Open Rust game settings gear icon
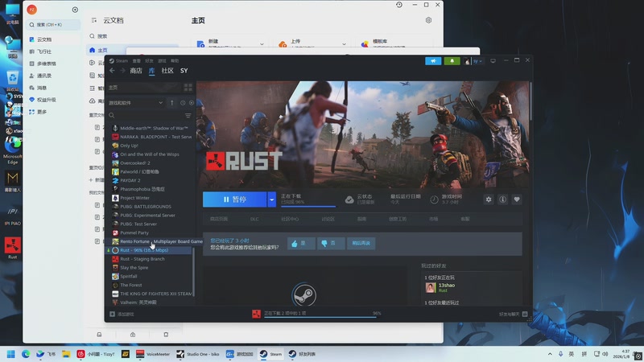 tap(489, 200)
